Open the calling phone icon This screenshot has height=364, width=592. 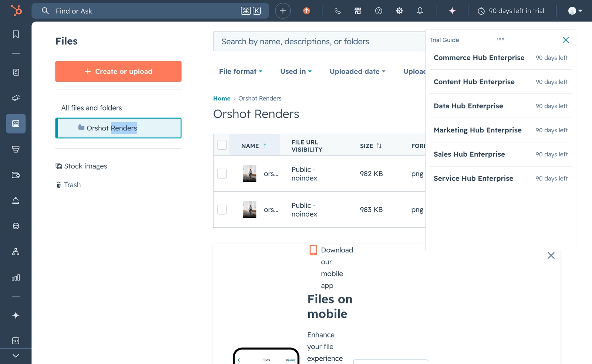pyautogui.click(x=337, y=11)
